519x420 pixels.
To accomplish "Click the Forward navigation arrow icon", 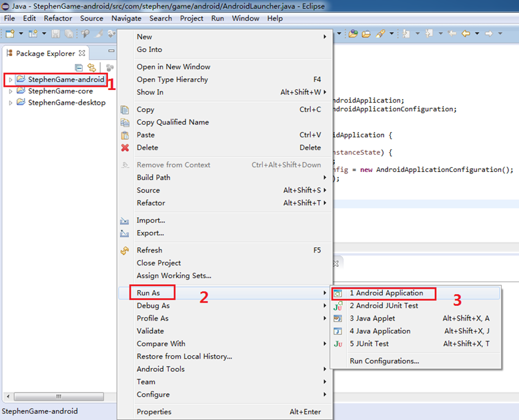I will [489, 33].
